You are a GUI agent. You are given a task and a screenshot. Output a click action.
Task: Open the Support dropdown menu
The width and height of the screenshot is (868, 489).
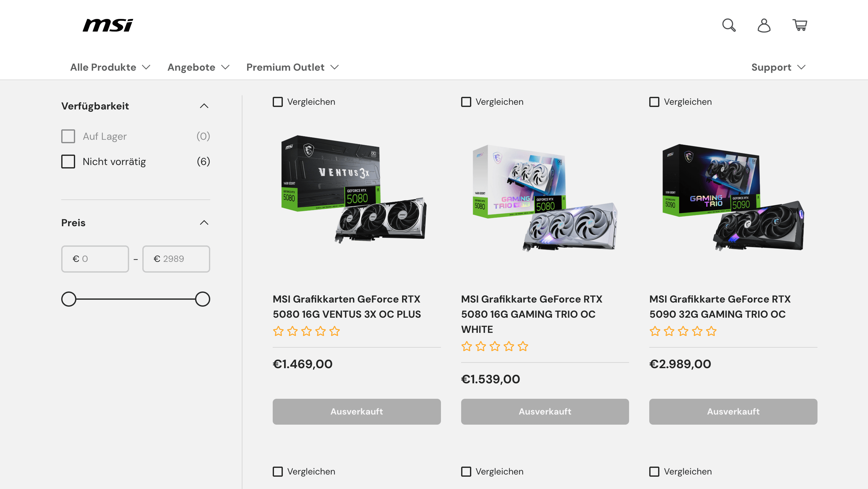(778, 67)
